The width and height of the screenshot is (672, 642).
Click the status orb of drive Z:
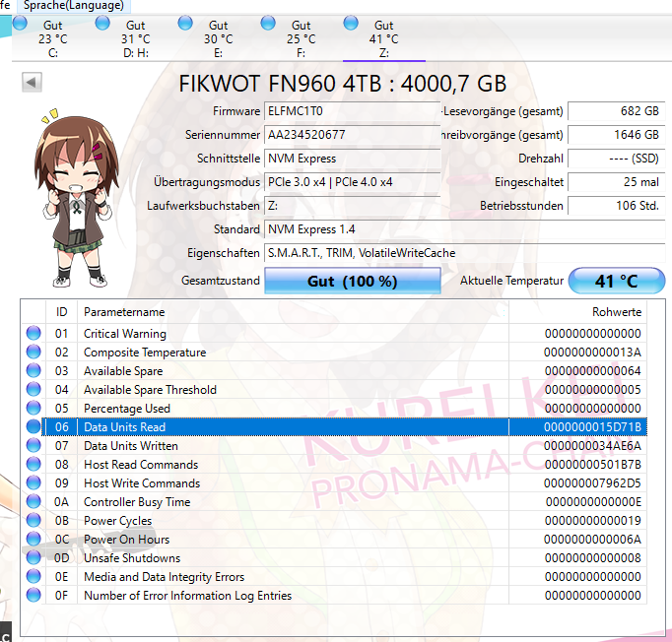tap(351, 23)
